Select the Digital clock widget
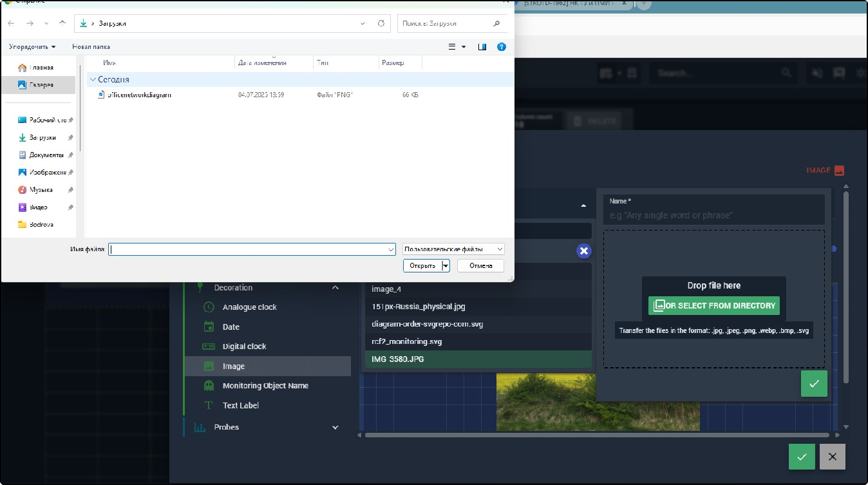 tap(244, 347)
